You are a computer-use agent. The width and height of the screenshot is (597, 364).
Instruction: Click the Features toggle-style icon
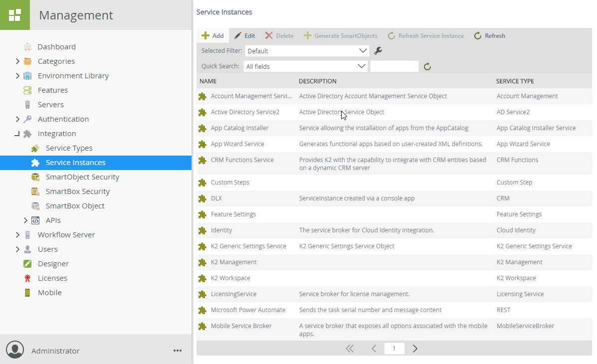[x=27, y=90]
